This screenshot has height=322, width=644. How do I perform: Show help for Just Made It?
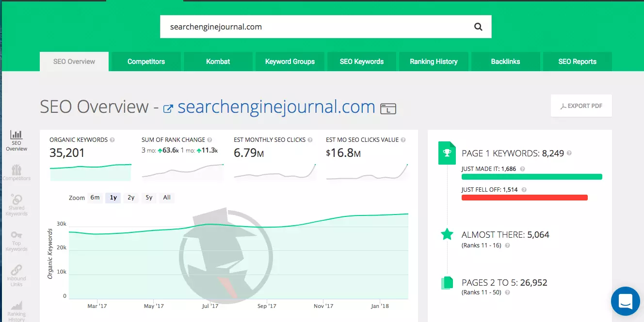tap(522, 169)
